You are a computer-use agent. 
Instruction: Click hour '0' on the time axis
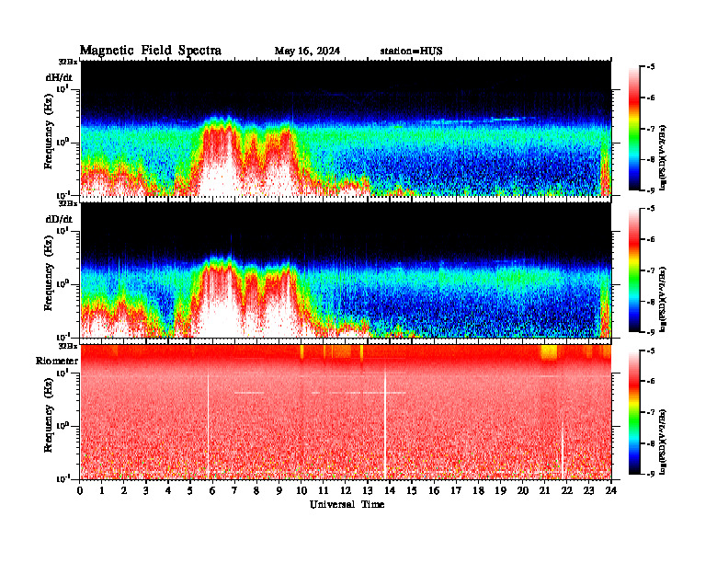click(80, 490)
